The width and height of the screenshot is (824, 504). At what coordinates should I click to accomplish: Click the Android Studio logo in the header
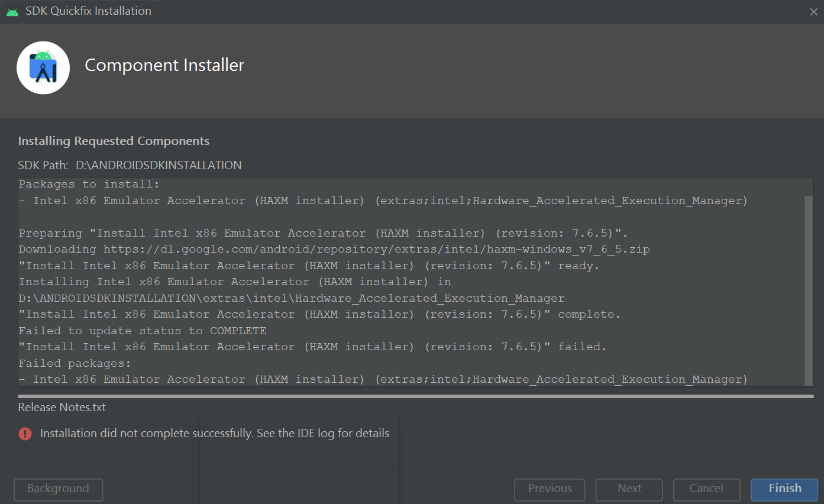click(43, 67)
